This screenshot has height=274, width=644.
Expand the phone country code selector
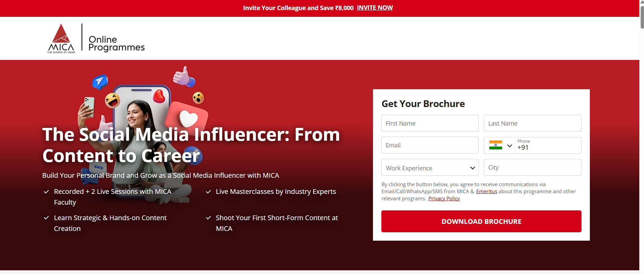pyautogui.click(x=509, y=146)
